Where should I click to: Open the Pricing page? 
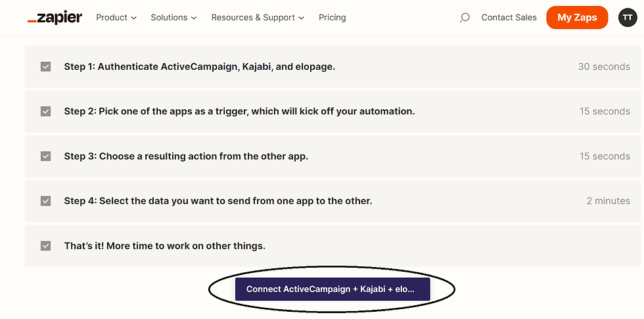click(x=333, y=18)
